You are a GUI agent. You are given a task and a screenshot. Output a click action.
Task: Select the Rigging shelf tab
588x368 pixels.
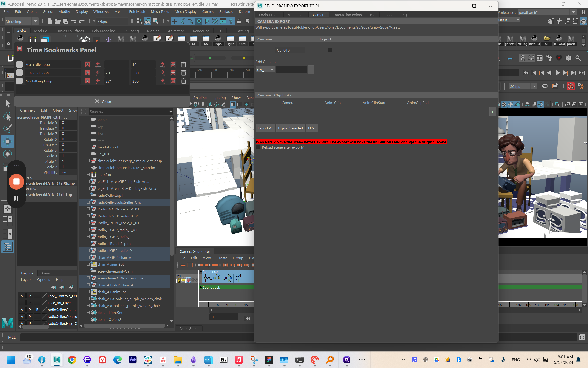point(153,31)
